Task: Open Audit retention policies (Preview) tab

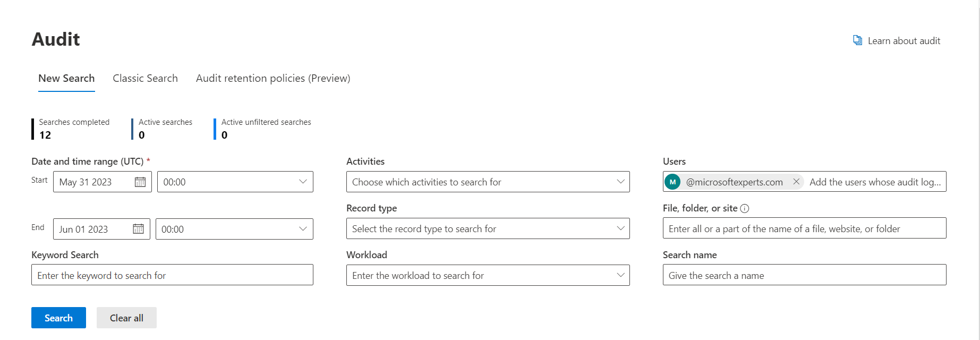Action: tap(273, 78)
